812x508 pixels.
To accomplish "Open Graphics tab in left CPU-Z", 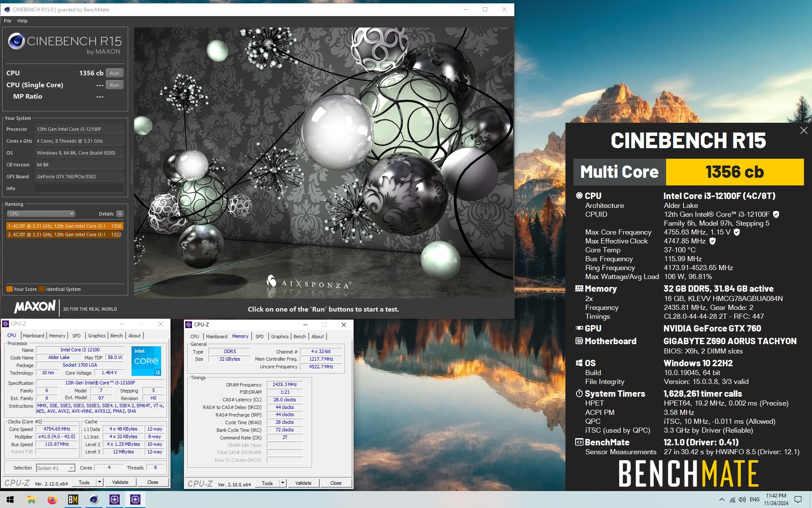I will [97, 336].
